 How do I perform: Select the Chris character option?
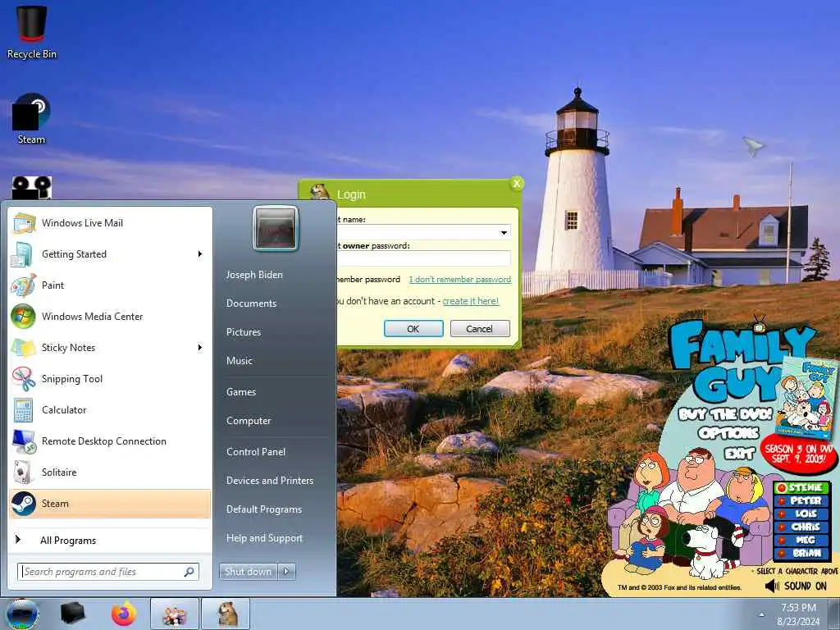802,527
